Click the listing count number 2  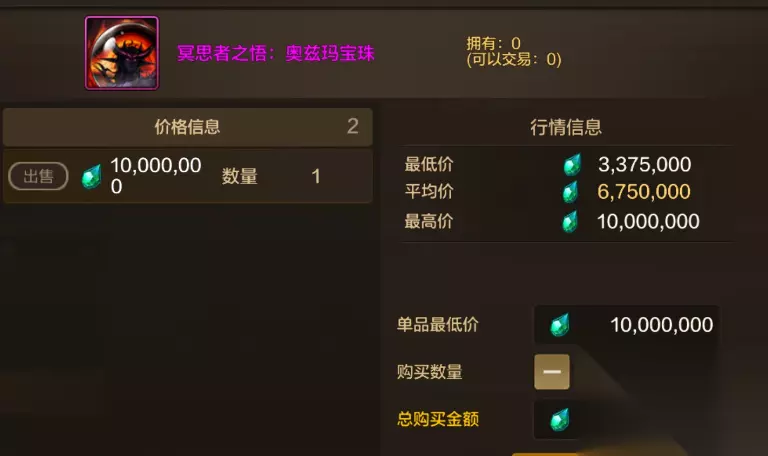click(x=353, y=126)
